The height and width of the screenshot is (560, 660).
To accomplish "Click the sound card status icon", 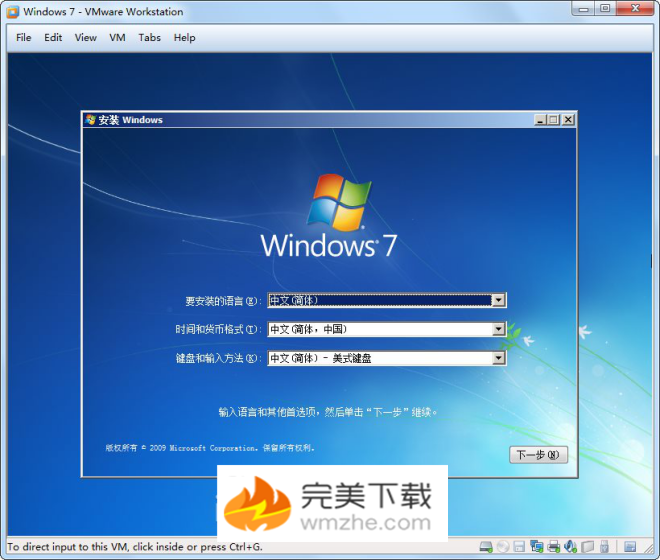I will (570, 547).
